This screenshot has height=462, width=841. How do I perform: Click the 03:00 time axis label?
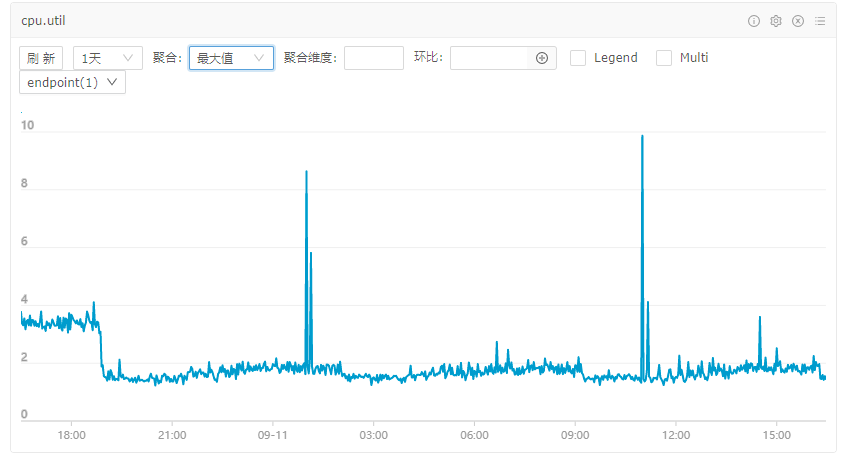pyautogui.click(x=373, y=435)
